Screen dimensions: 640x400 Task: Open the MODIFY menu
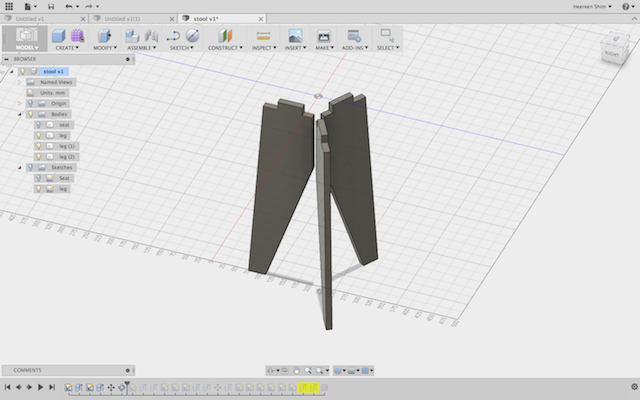click(105, 48)
